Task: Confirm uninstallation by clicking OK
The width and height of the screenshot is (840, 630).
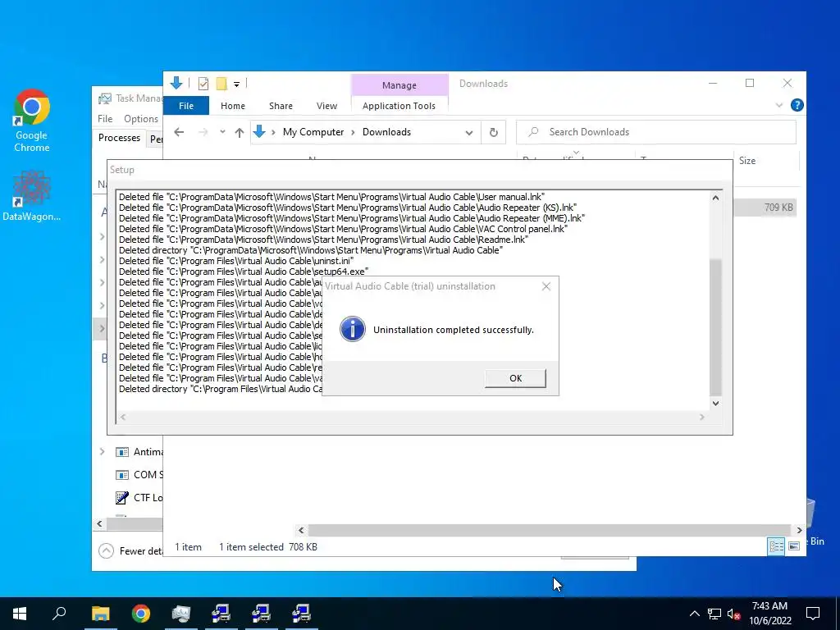Action: click(515, 378)
